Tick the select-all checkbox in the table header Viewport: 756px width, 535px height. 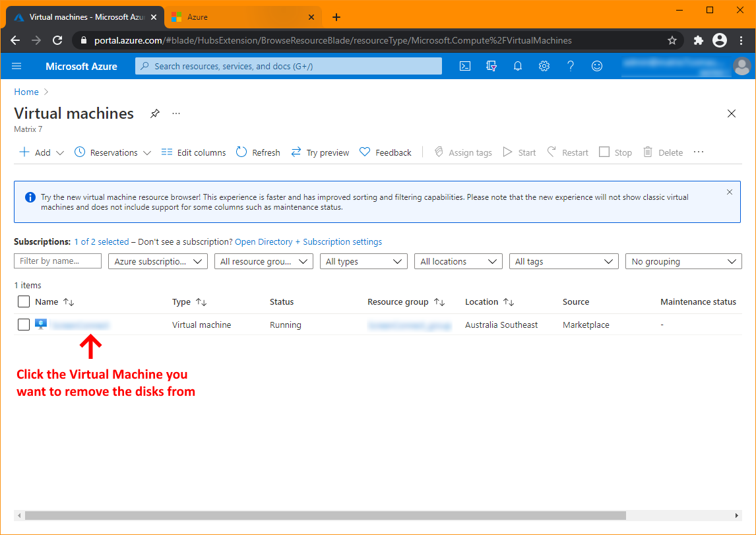coord(24,301)
